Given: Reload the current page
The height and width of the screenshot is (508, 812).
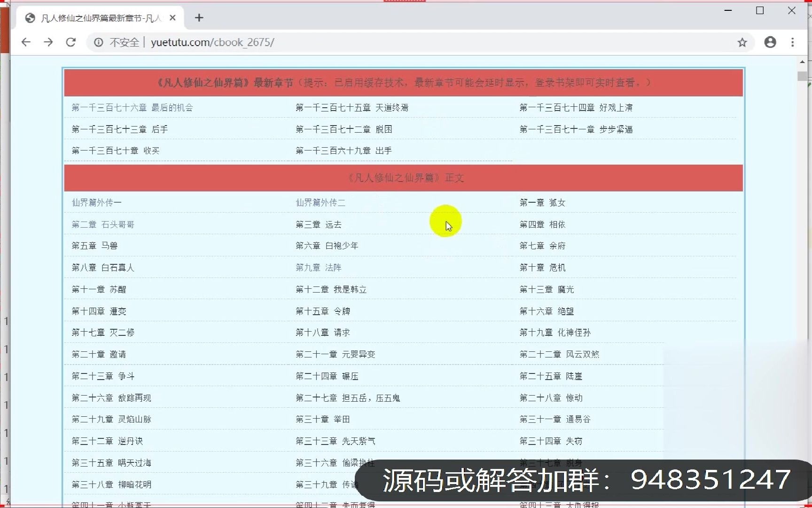Looking at the screenshot, I should point(71,42).
